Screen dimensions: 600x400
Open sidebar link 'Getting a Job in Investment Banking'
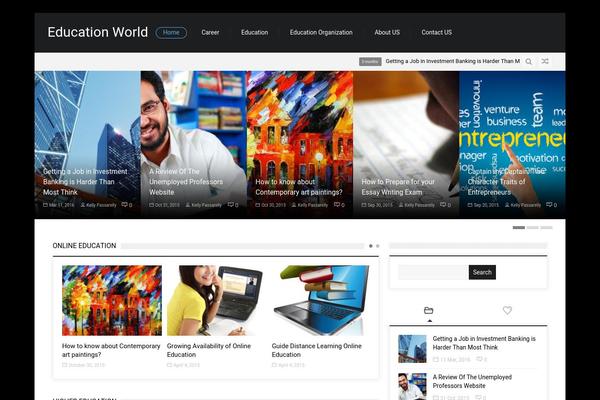click(484, 343)
